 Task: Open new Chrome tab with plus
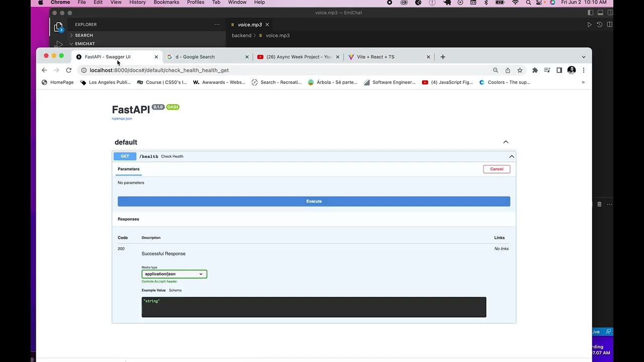coord(443,57)
